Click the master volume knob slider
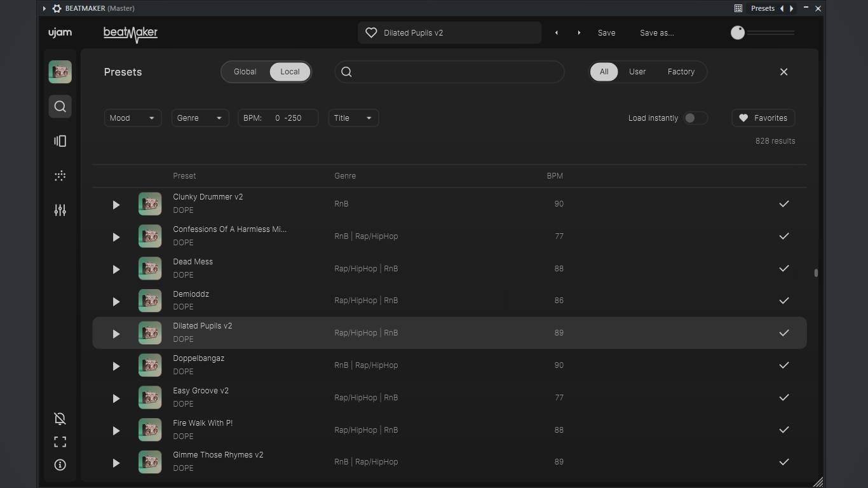 pos(738,33)
